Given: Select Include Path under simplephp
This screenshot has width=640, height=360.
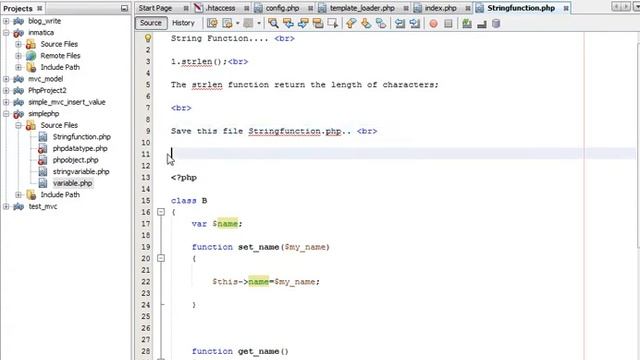Looking at the screenshot, I should (60, 195).
